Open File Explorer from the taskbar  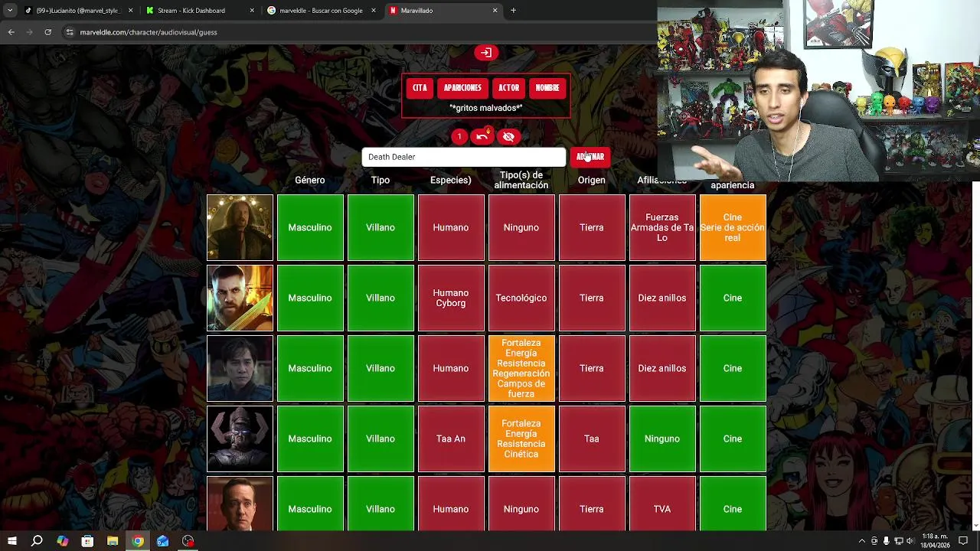(x=113, y=541)
